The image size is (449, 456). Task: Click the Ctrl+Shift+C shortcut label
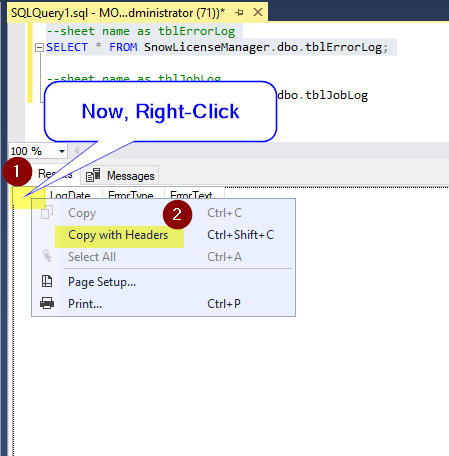pyautogui.click(x=240, y=235)
